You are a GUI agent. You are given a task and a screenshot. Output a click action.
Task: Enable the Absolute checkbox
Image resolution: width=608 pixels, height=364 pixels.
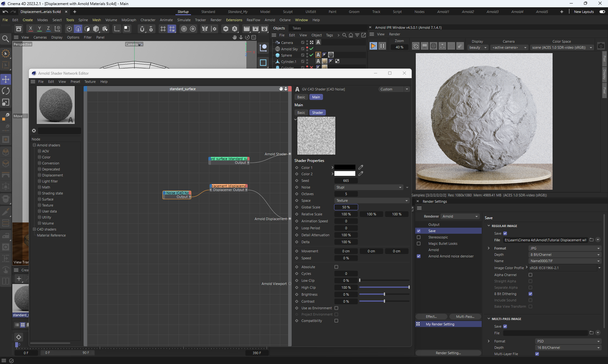[x=336, y=267]
